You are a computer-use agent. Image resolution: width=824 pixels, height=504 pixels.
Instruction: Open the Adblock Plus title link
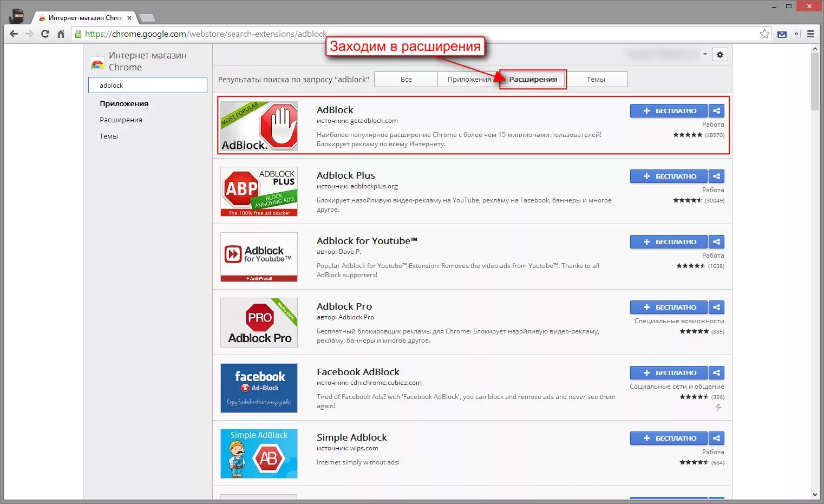pos(346,175)
